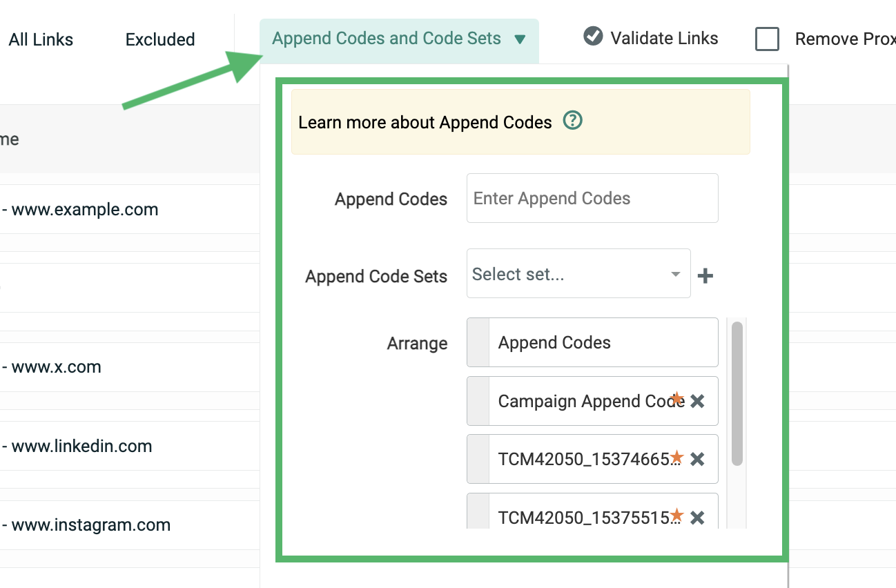Click star icon on TCM42050_15375515 item
The width and height of the screenshot is (896, 588).
click(676, 515)
